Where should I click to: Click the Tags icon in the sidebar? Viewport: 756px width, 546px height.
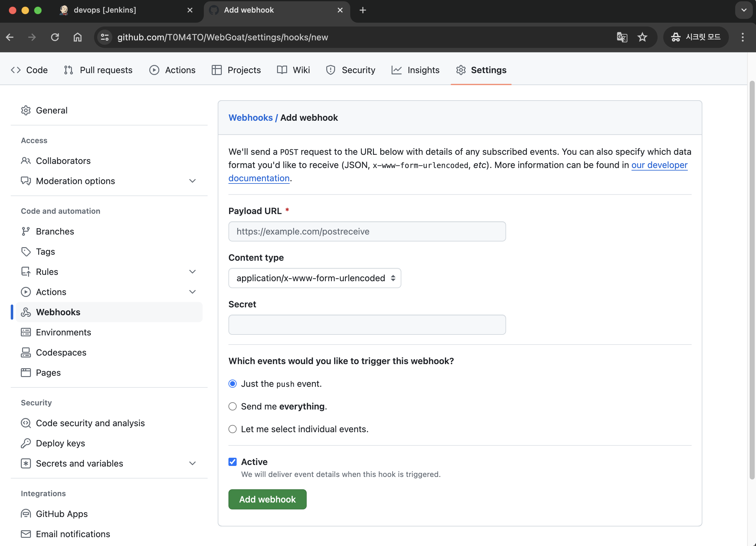(x=26, y=252)
